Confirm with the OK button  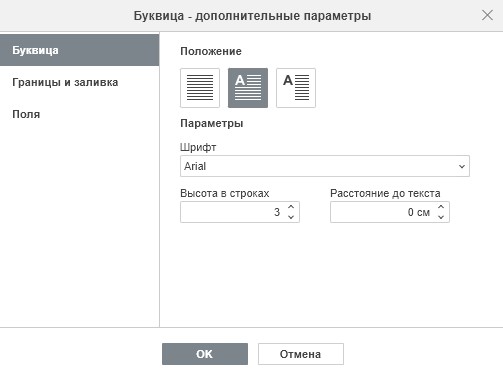pos(205,354)
